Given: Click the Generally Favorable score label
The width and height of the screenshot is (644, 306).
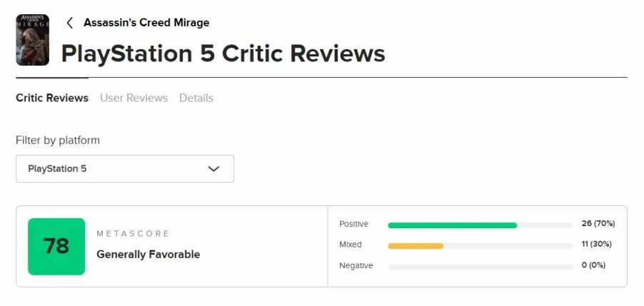Looking at the screenshot, I should click(148, 255).
